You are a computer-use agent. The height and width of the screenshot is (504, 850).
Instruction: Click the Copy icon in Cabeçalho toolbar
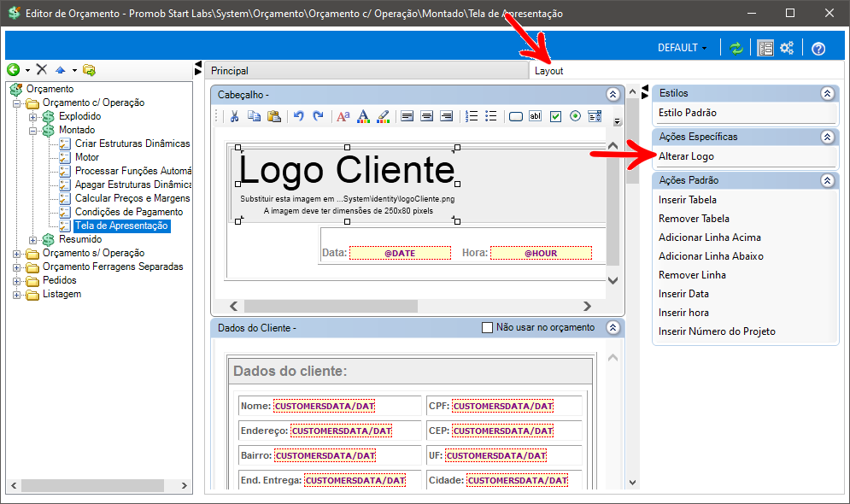point(254,116)
